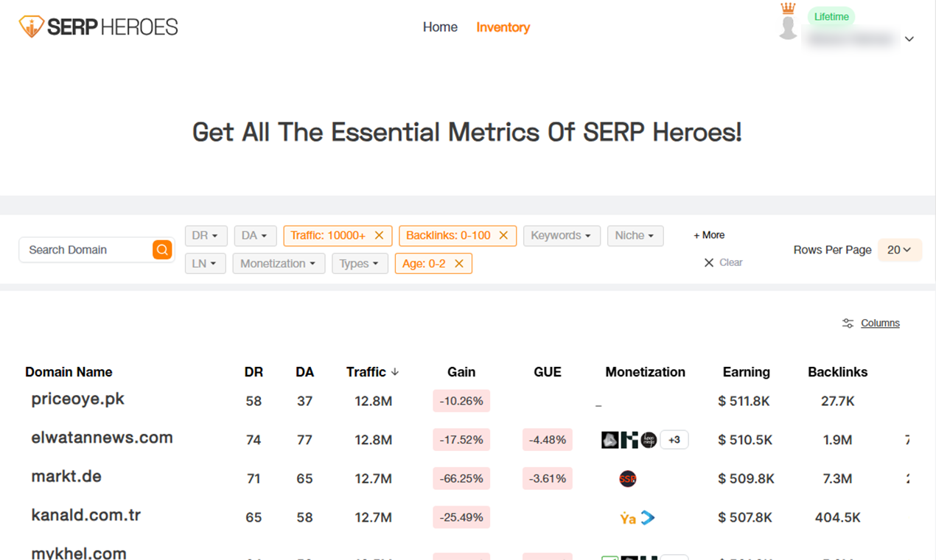Click the blue arrow monetization icon for kanald.com.tr
Image resolution: width=936 pixels, height=560 pixels.
tap(648, 518)
